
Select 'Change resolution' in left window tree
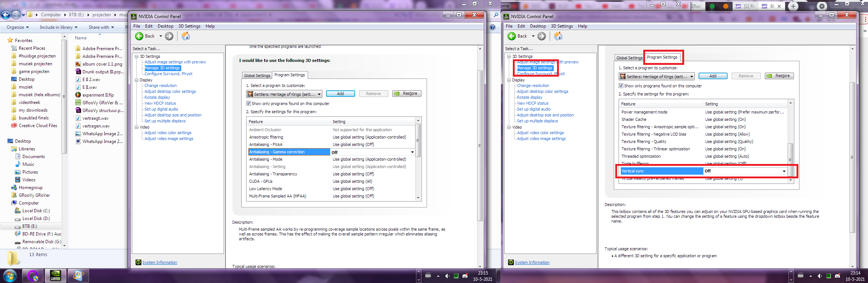click(161, 85)
